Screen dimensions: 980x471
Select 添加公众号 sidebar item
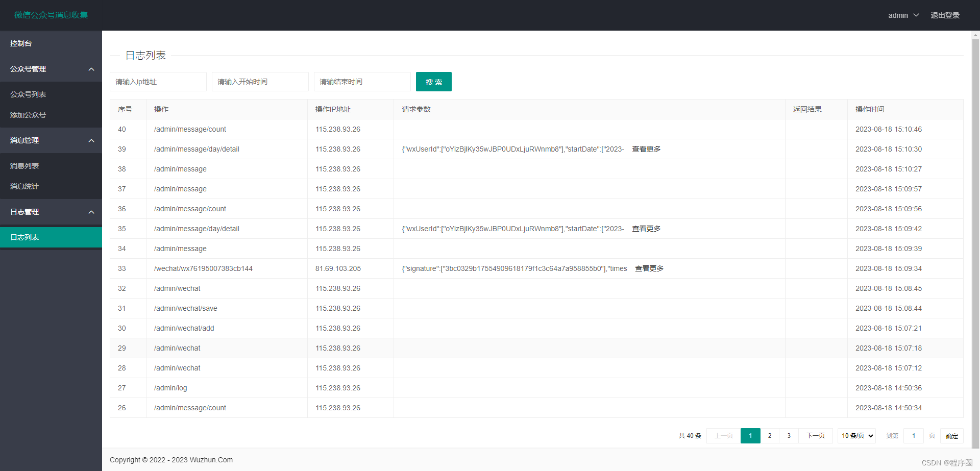28,115
